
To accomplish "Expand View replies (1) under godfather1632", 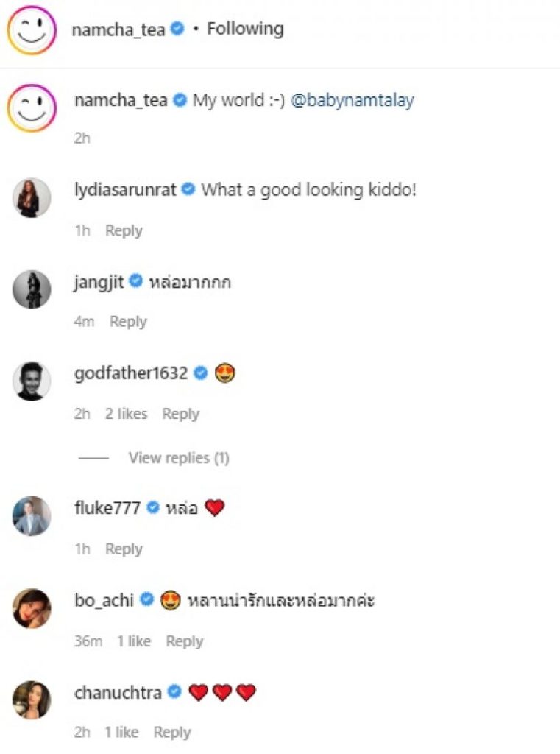I will pos(179,458).
